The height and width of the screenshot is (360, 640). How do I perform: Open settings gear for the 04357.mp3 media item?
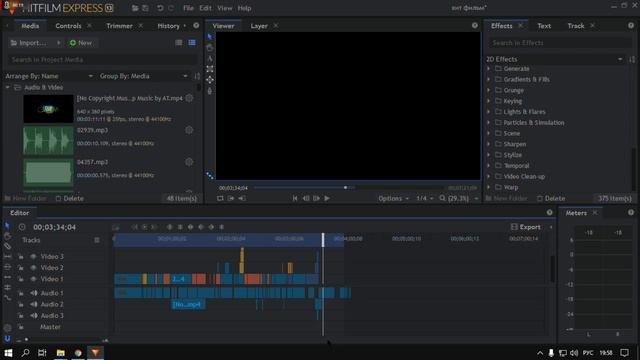[189, 162]
